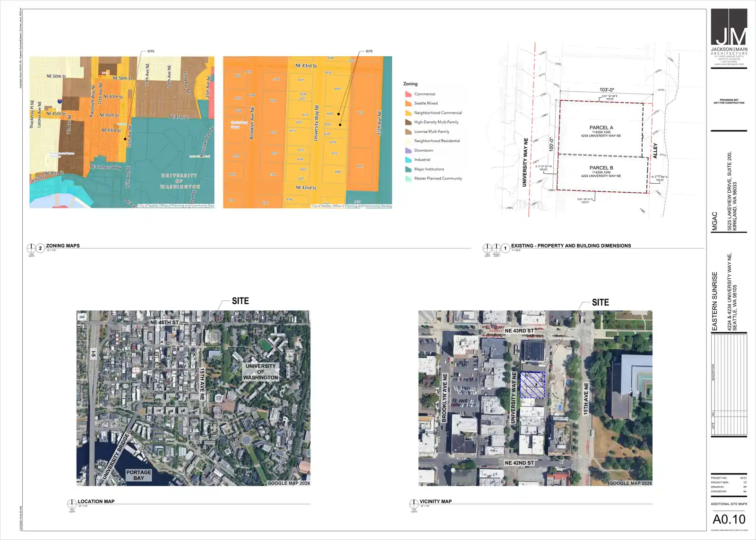Select the Master Planned Community legend swatch
This screenshot has height=540, width=756.
coord(408,179)
